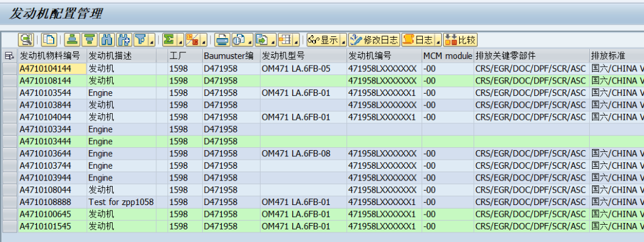
Task: Click the 发动机型号 column header
Action: 304,55
